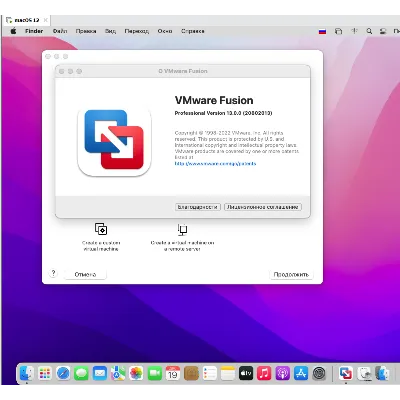Open Notes app in the Dock
This screenshot has height=400, width=400.
tap(228, 373)
